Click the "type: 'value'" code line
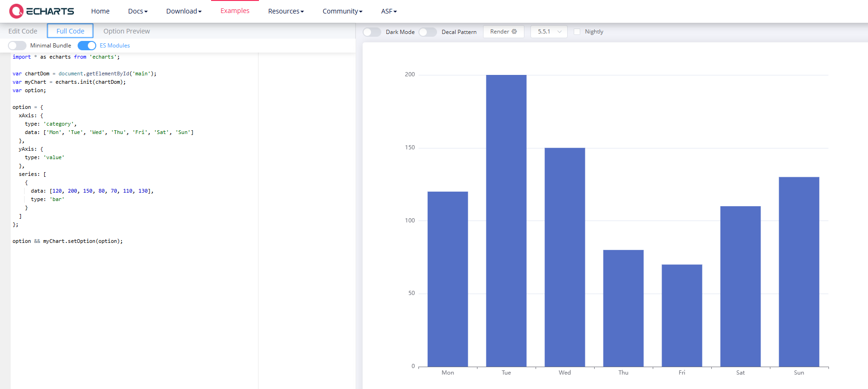 pos(45,157)
